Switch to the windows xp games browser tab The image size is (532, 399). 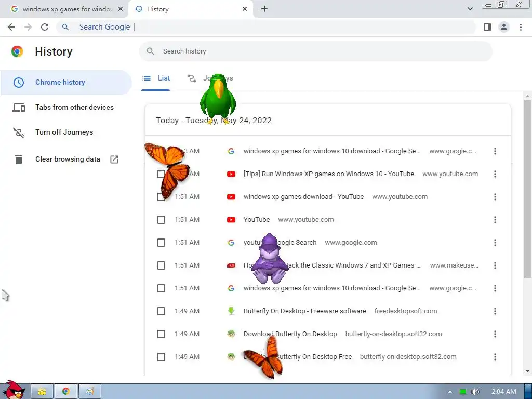pos(64,9)
